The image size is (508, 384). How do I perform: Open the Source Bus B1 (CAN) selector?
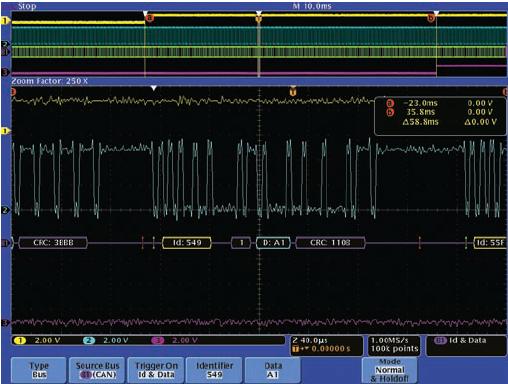(97, 370)
